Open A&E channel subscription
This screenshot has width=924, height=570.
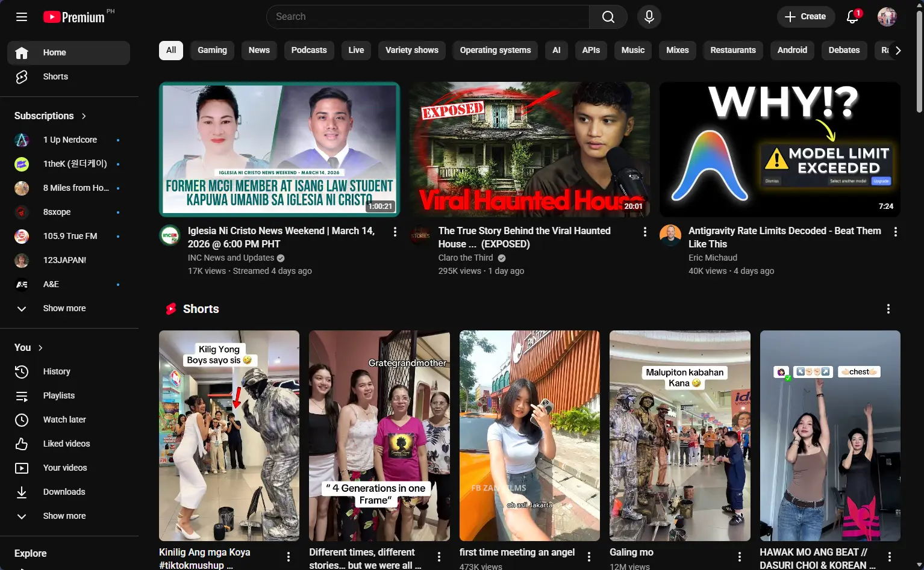(x=69, y=284)
